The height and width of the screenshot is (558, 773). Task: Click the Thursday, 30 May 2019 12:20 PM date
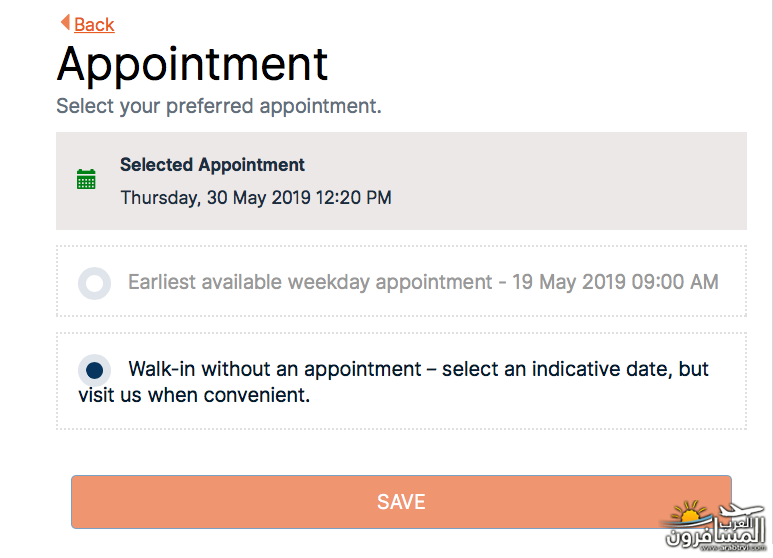(256, 198)
